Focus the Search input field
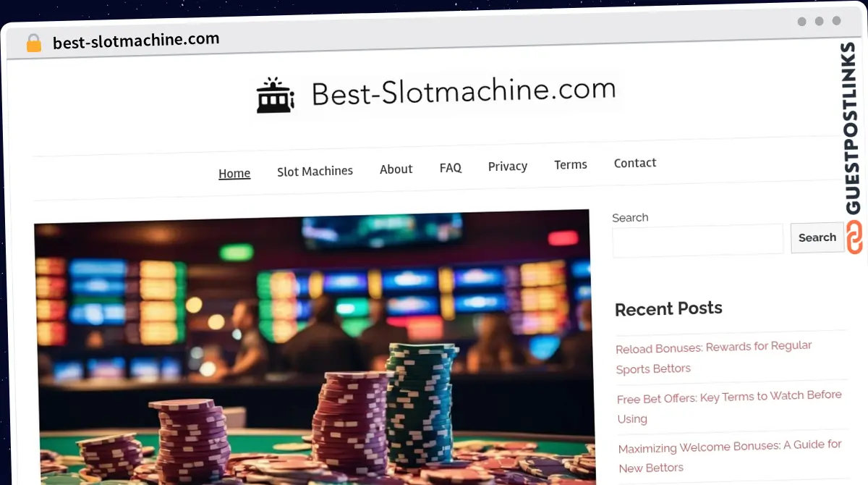Screen dimensions: 868x485 point(697,240)
